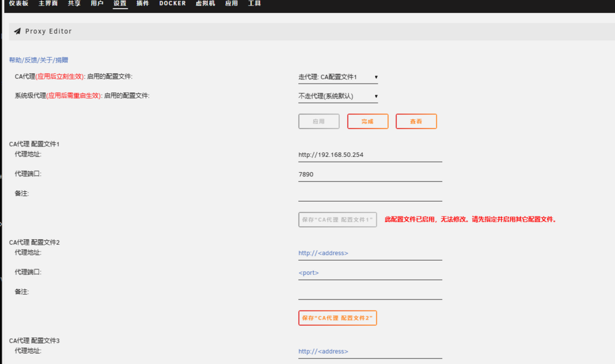
Task: Switch to the DOCKER tab
Action: click(x=172, y=4)
